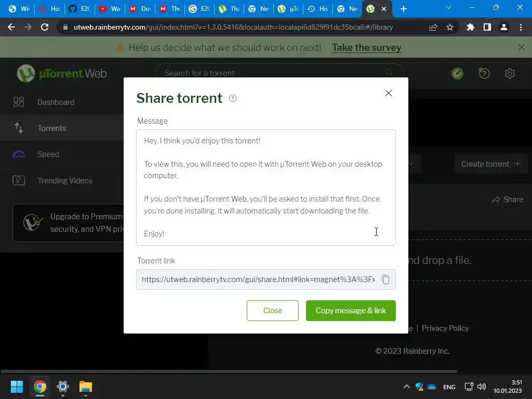Image resolution: width=532 pixels, height=399 pixels.
Task: Click the Upgrade to Premium banner
Action: click(x=68, y=222)
